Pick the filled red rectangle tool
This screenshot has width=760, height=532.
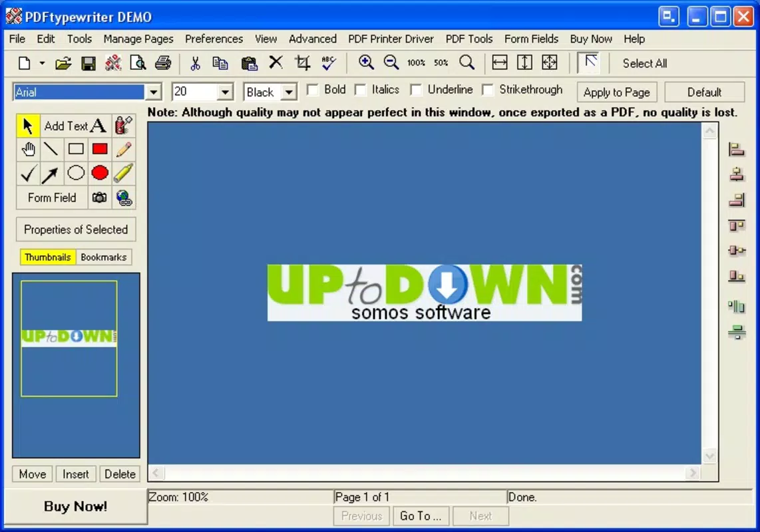[x=100, y=150]
